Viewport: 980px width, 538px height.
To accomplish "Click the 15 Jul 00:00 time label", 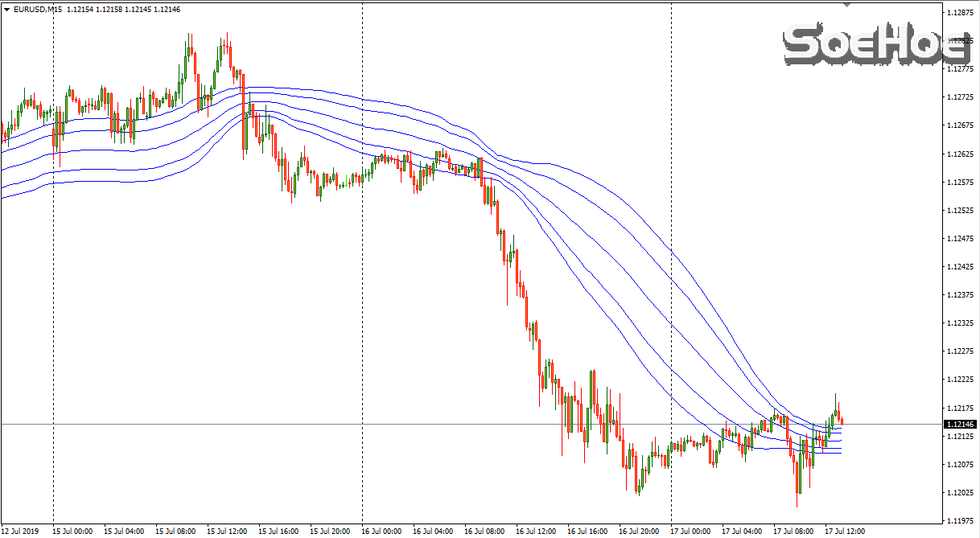I will point(72,532).
